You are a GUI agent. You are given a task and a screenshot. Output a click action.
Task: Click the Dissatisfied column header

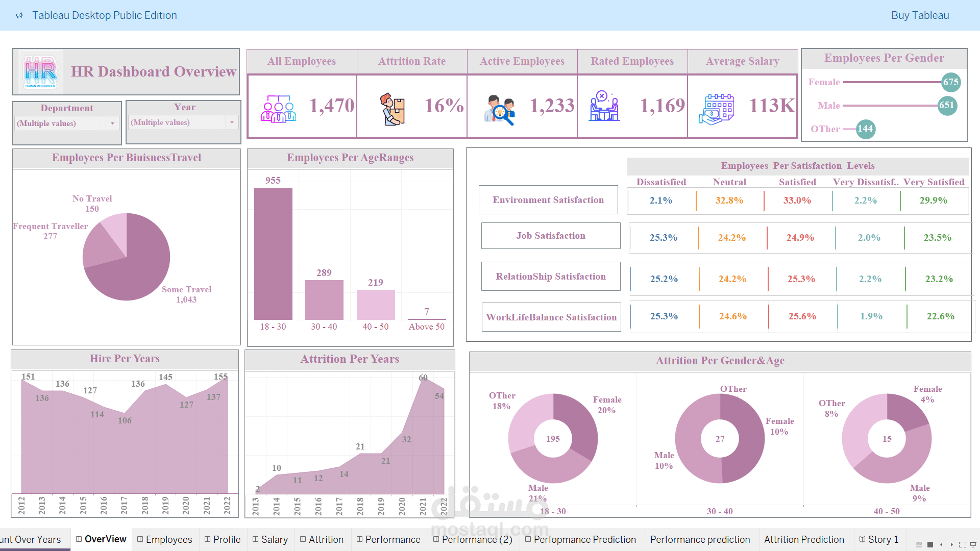tap(661, 182)
